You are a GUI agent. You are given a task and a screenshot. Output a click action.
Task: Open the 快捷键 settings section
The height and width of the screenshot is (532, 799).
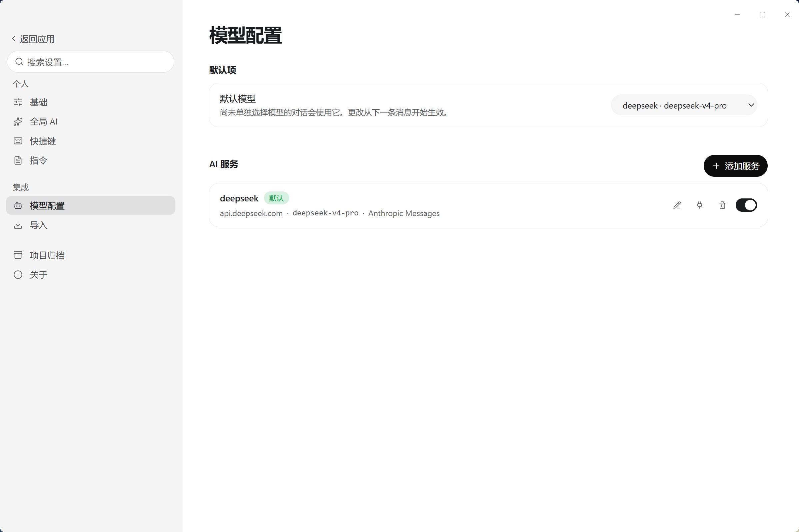pos(91,141)
